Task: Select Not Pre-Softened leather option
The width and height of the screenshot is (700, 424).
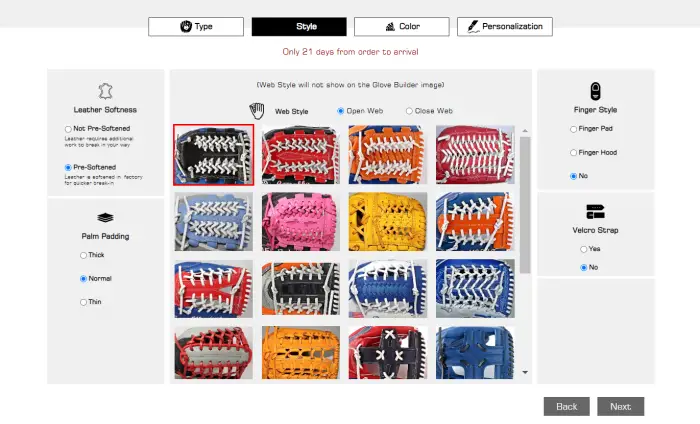Action: [68, 129]
